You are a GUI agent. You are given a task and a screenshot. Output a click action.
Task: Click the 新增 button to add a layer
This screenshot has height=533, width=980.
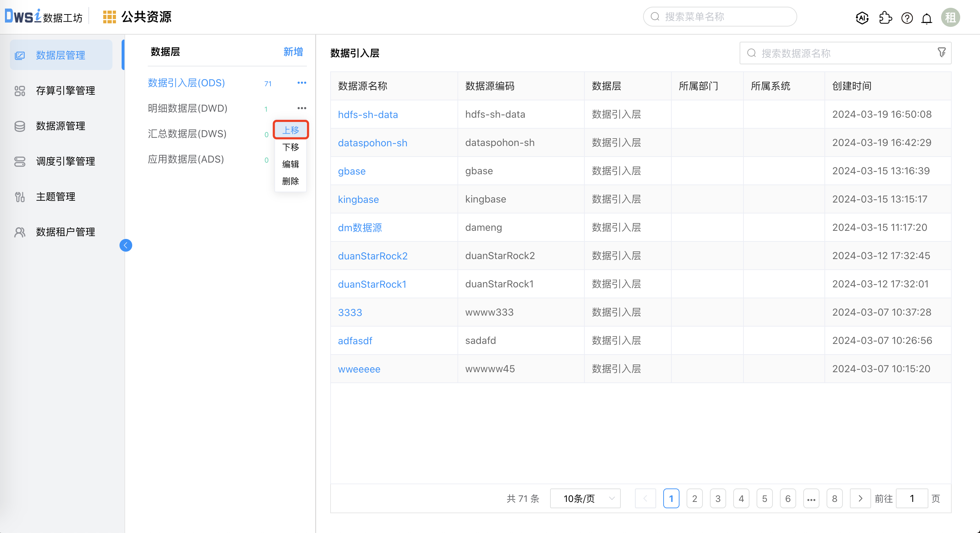click(x=293, y=52)
